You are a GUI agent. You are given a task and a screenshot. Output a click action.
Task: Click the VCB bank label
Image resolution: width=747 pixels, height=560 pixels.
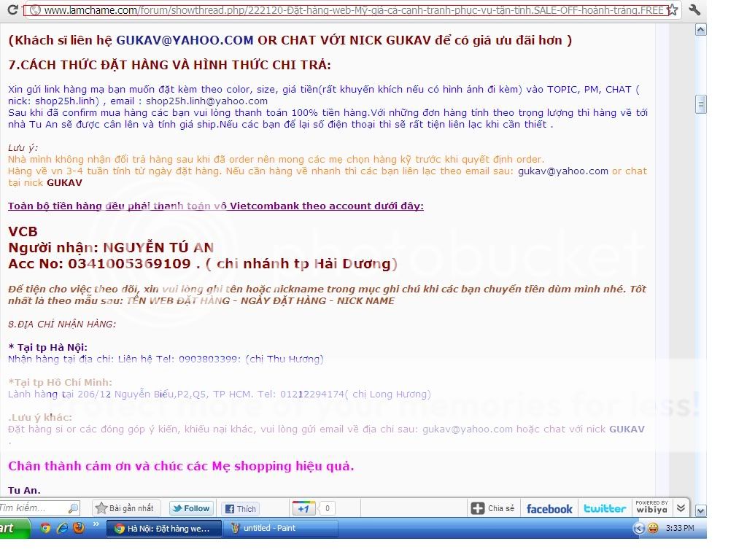coord(23,231)
